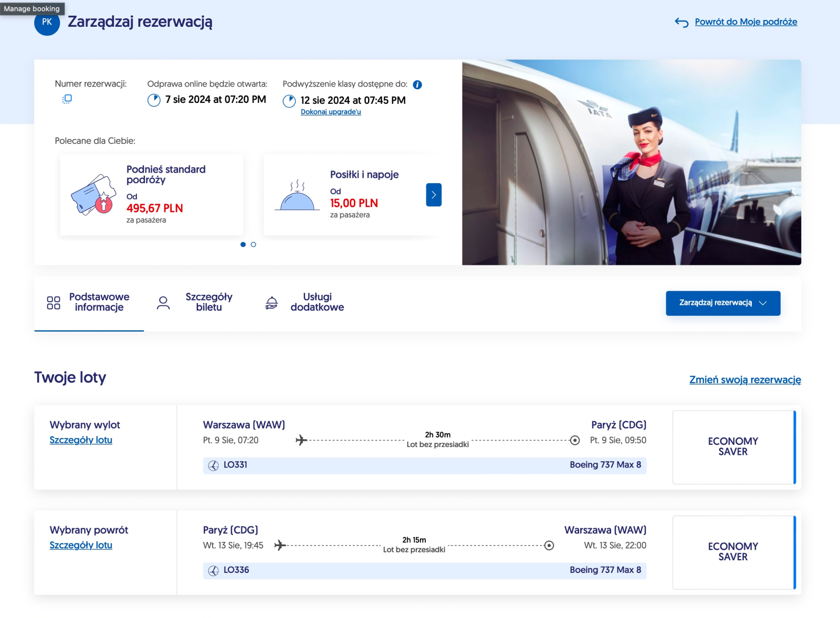Open Szczegóły lotu for the outbound flight
Screen dimensions: 840x618
coord(81,440)
